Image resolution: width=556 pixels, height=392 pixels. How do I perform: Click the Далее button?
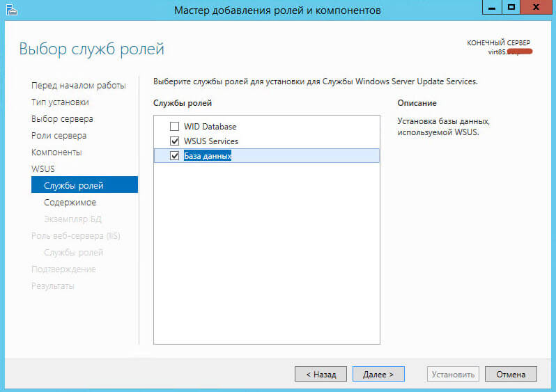click(378, 375)
